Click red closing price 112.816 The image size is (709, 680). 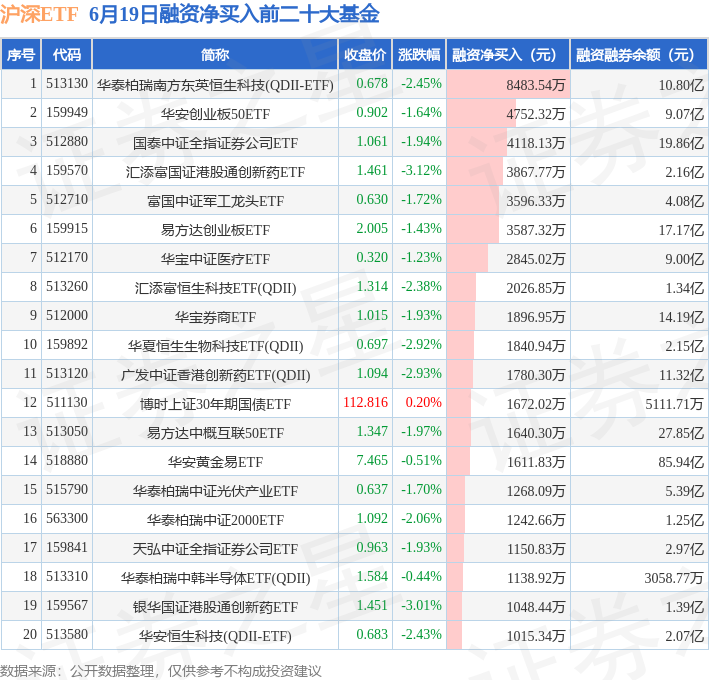pos(365,402)
